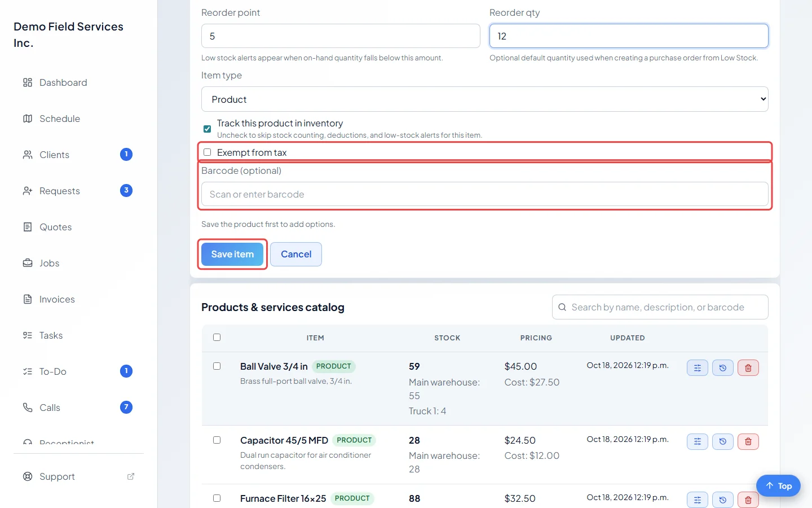Open the Clients people icon
The image size is (812, 508).
pyautogui.click(x=28, y=155)
